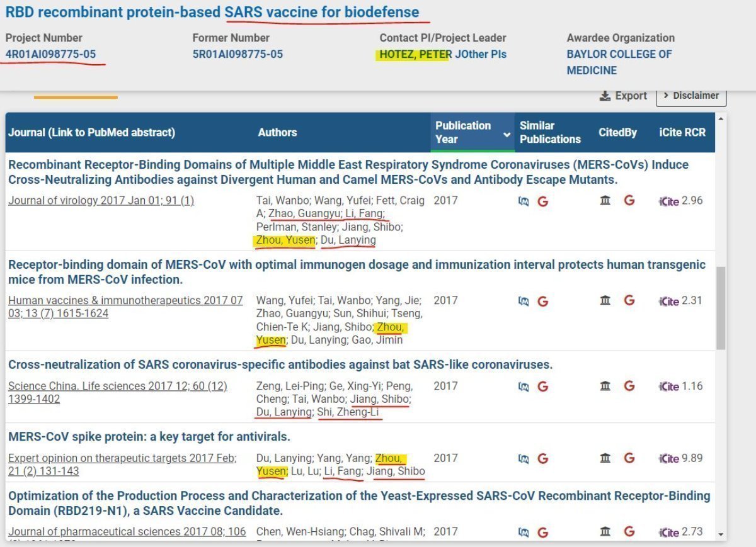Screen dimensions: 756x547
Task: Expand the Disclaimer section
Action: pos(691,96)
